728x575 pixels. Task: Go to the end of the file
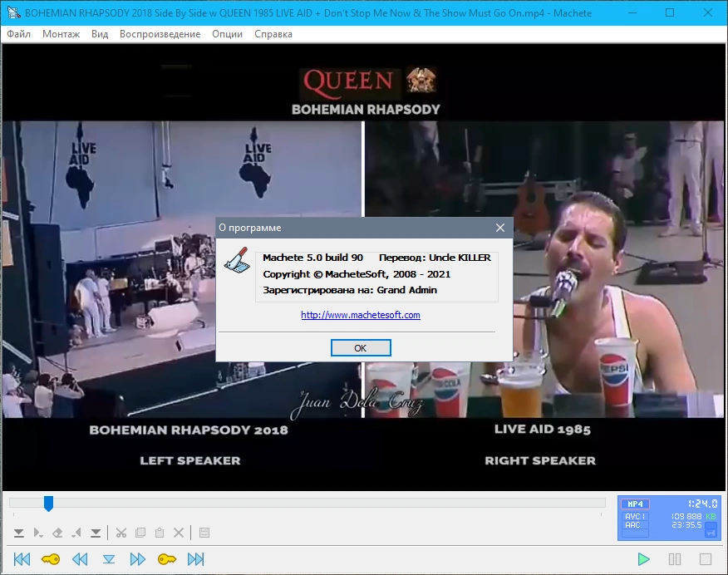[195, 559]
